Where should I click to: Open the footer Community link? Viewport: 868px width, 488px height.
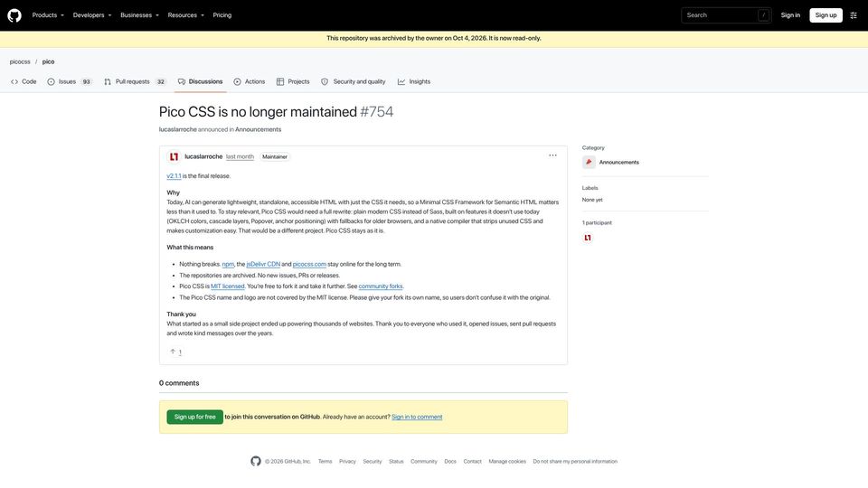tap(423, 462)
